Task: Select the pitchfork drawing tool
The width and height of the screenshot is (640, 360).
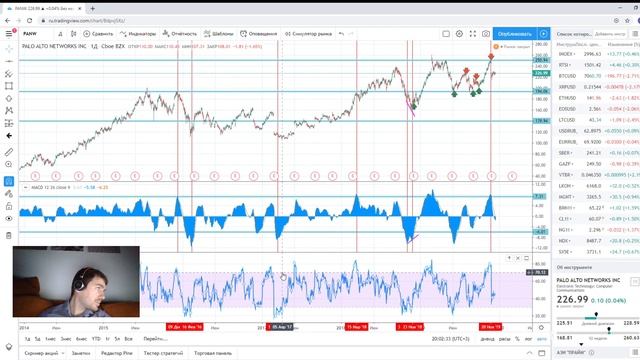Action: coord(9,73)
